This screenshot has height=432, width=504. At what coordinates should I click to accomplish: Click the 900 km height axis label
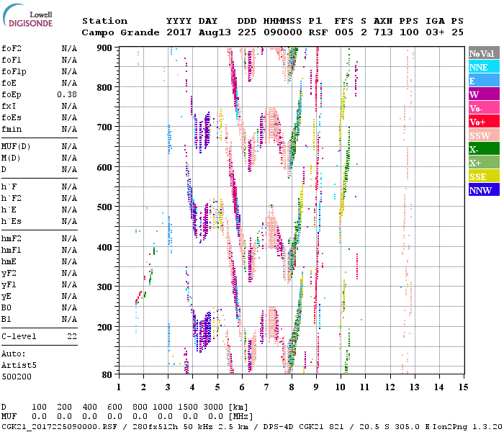(x=104, y=48)
